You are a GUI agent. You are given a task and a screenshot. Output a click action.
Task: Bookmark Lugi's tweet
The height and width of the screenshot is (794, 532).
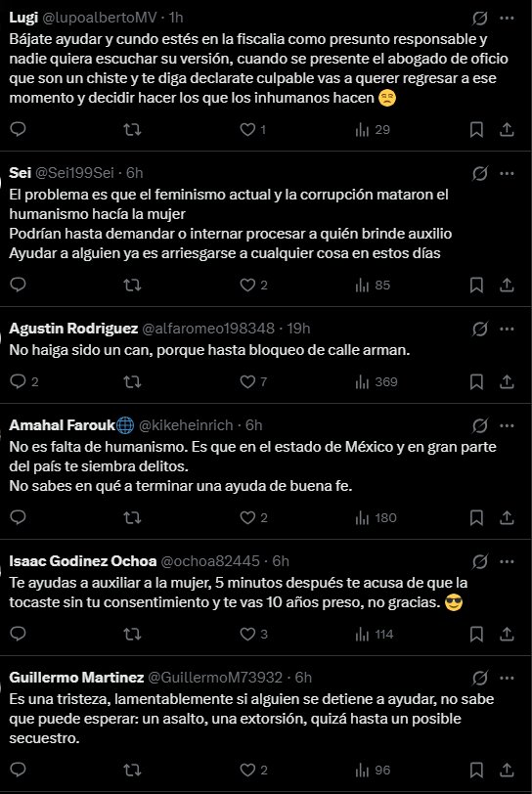tap(476, 130)
